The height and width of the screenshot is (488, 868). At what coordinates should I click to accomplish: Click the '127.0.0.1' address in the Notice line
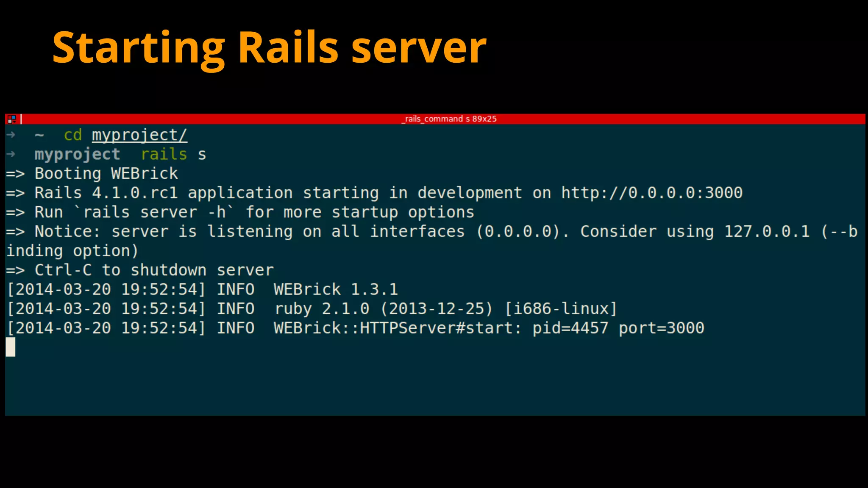pos(767,232)
